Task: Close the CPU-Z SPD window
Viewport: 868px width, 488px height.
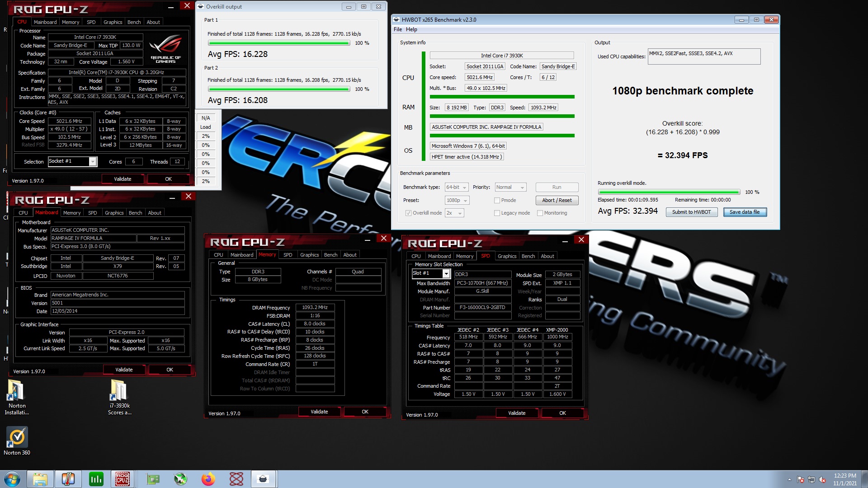Action: click(581, 240)
